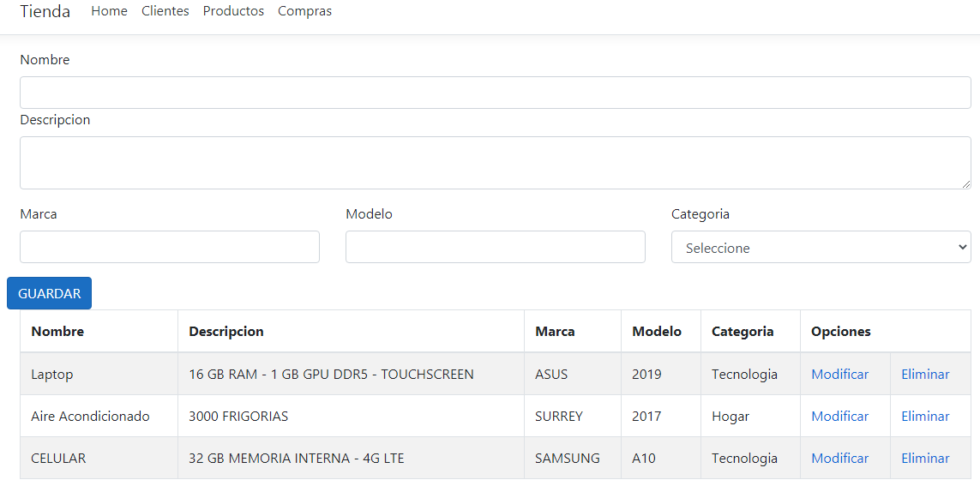Open the Compras section
Image resolution: width=980 pixels, height=486 pixels.
click(x=305, y=11)
